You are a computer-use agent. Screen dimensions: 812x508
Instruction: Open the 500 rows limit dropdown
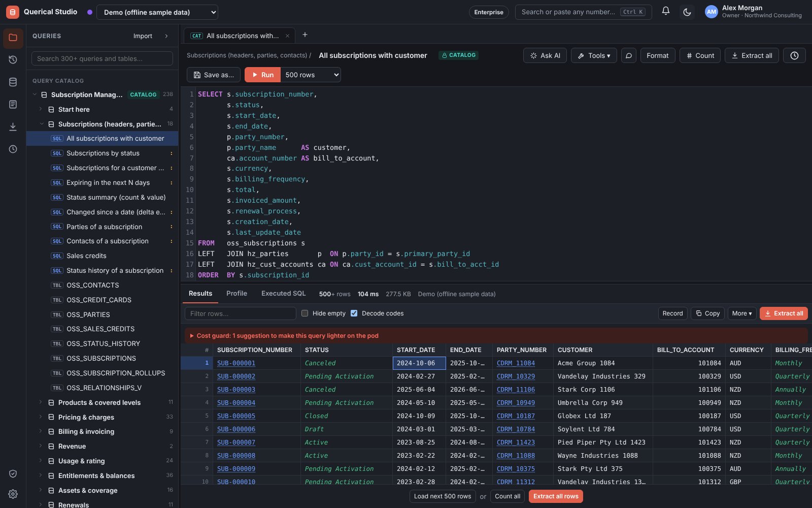(311, 75)
